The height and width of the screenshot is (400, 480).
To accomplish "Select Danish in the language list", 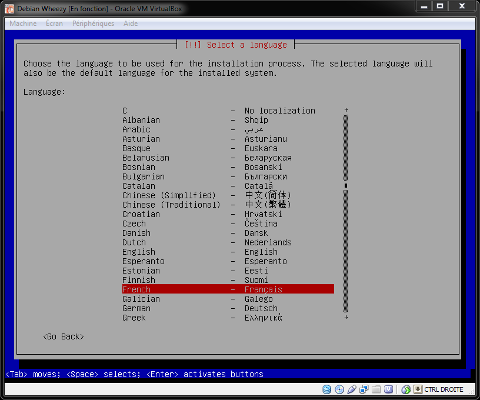I will 228,233.
